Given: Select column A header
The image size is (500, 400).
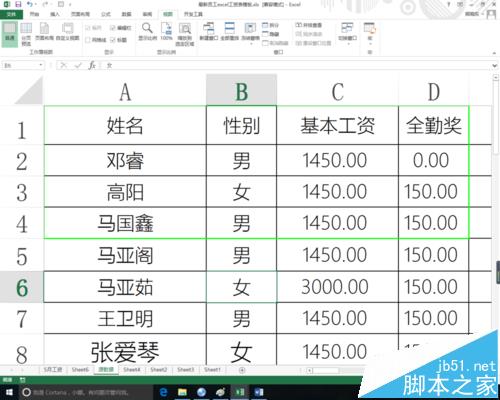Looking at the screenshot, I should click(x=125, y=91).
